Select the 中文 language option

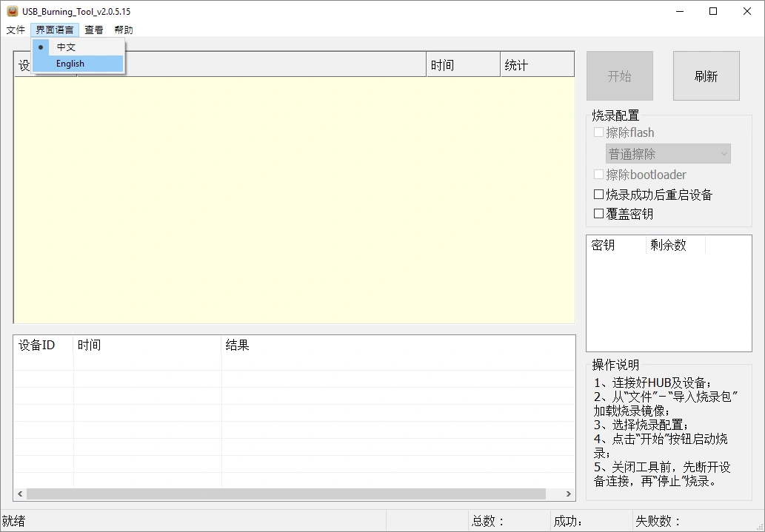(x=65, y=46)
